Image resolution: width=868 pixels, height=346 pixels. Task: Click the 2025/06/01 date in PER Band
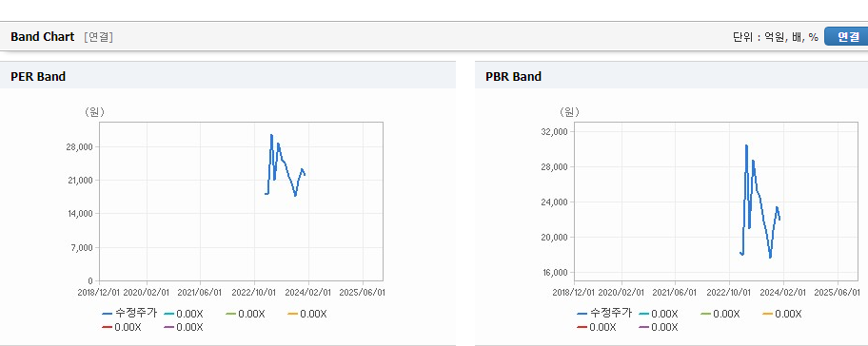364,292
